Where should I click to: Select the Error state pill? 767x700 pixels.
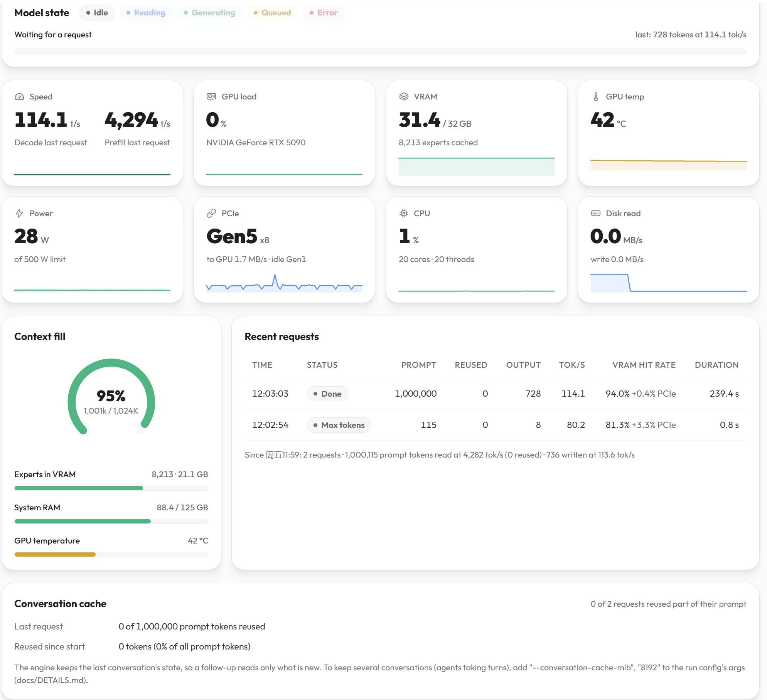click(x=324, y=13)
